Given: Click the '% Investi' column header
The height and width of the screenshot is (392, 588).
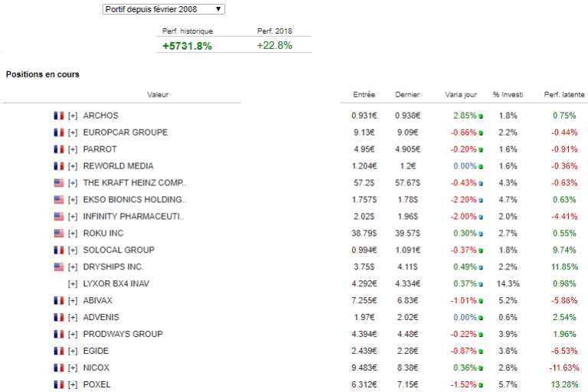Looking at the screenshot, I should coord(508,95).
